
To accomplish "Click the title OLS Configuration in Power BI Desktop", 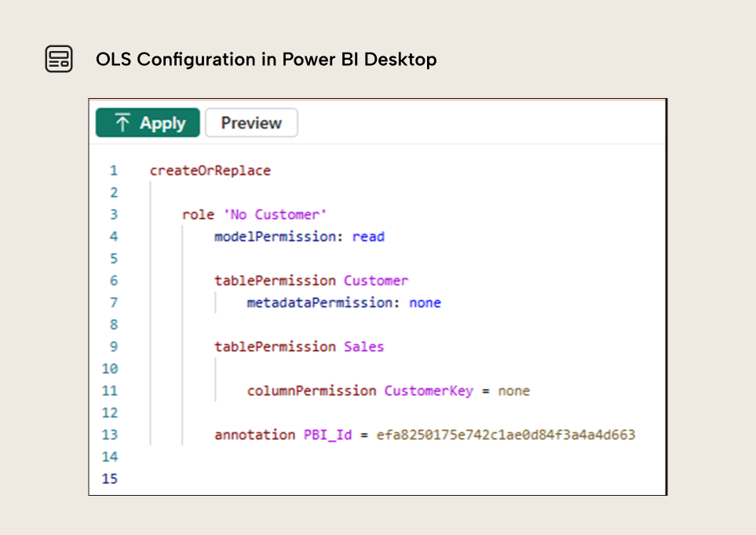I will 265,60.
